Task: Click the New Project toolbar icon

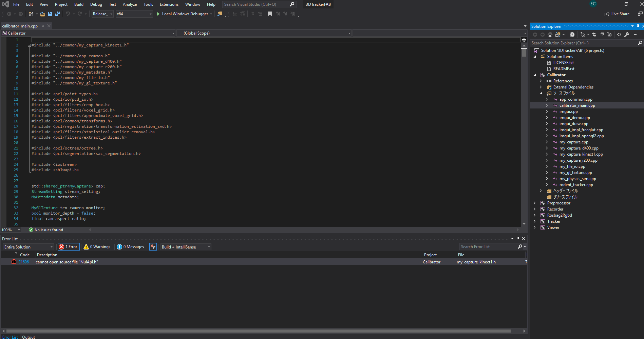Action: coord(31,14)
